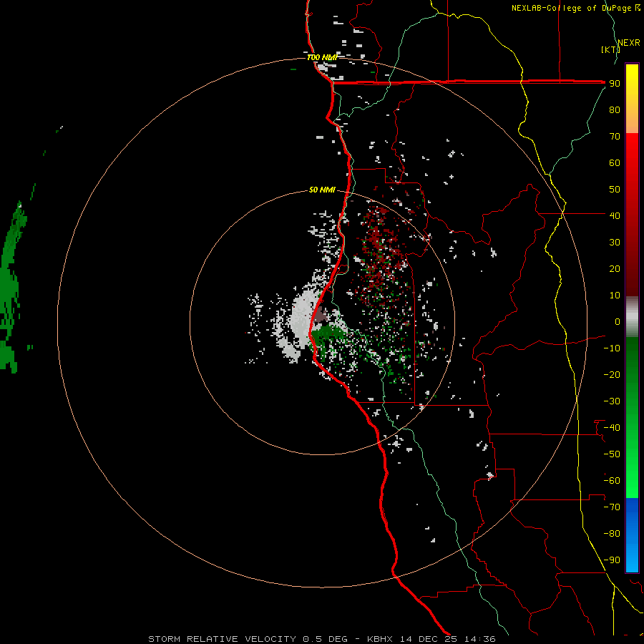Click the 50 NMI range ring label
The height and width of the screenshot is (644, 644).
(x=322, y=190)
